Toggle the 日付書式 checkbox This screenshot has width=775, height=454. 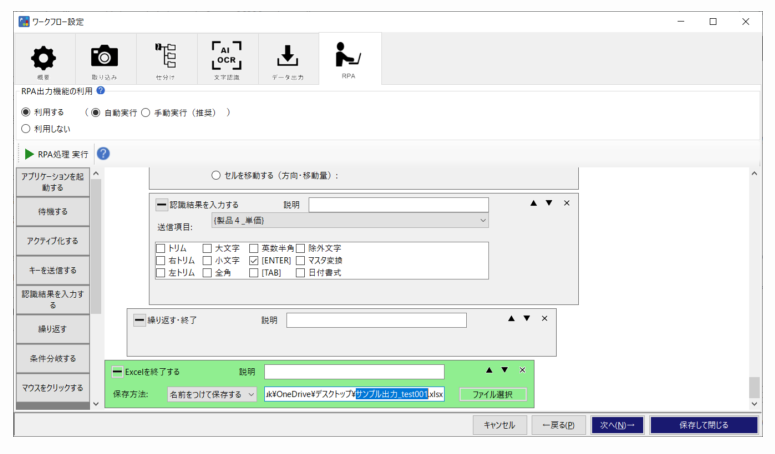(x=300, y=273)
